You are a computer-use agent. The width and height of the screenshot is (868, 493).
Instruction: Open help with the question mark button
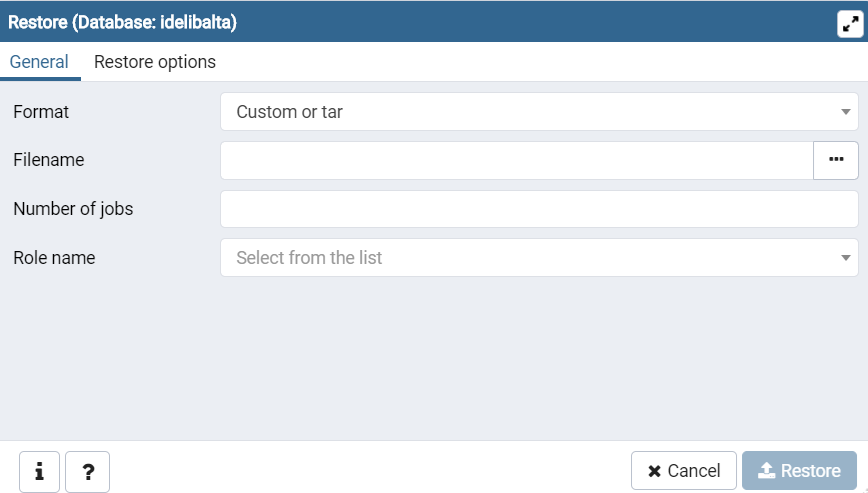tap(88, 472)
